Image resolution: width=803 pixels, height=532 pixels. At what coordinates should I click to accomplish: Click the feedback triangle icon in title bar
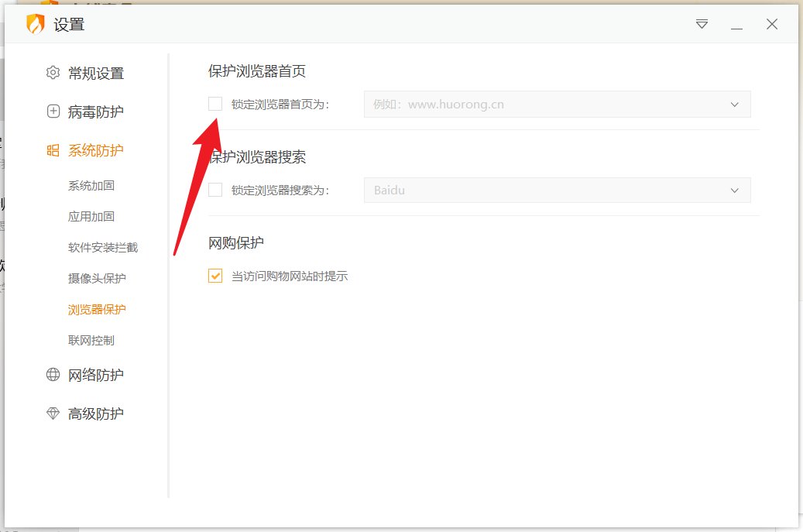click(x=701, y=24)
